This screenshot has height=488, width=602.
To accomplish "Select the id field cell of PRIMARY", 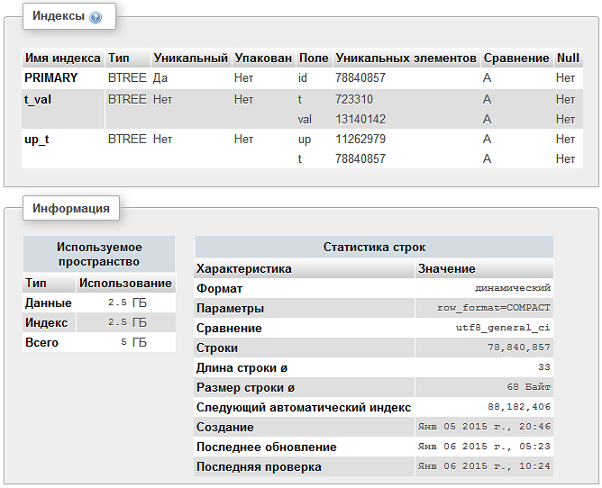I will (x=303, y=78).
